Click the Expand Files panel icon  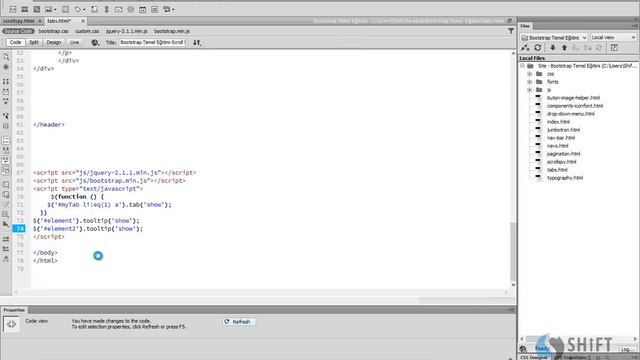[x=614, y=48]
